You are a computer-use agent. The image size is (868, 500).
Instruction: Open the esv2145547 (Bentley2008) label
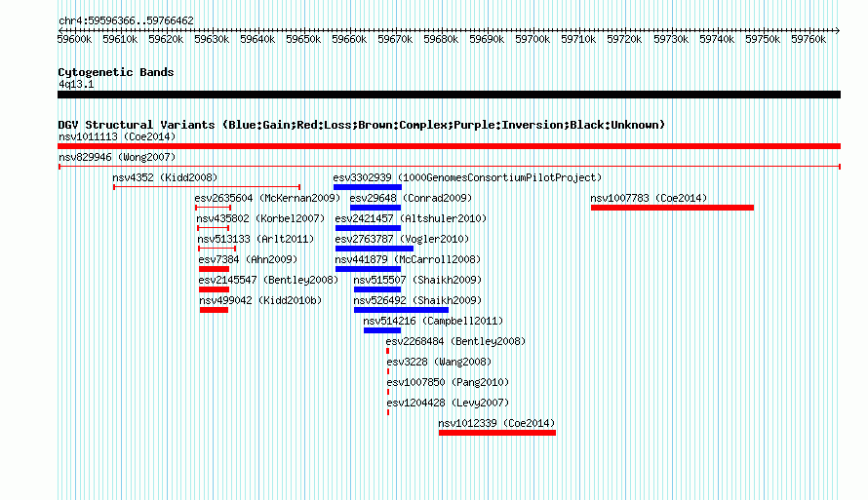[x=268, y=280]
